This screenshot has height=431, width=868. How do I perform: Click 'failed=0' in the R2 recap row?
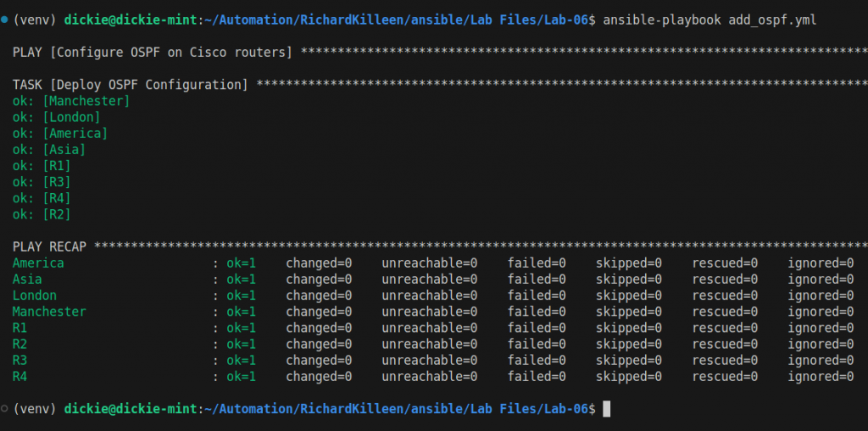(x=537, y=344)
